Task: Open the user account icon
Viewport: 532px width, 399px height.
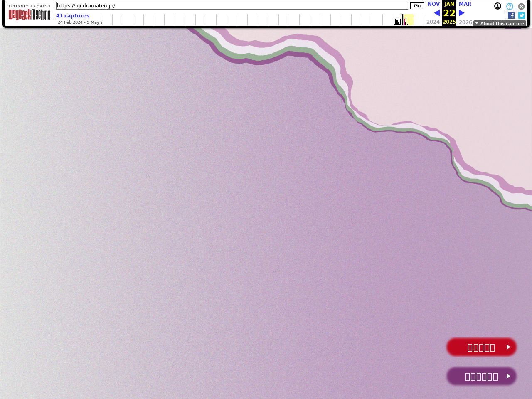Action: 498,6
